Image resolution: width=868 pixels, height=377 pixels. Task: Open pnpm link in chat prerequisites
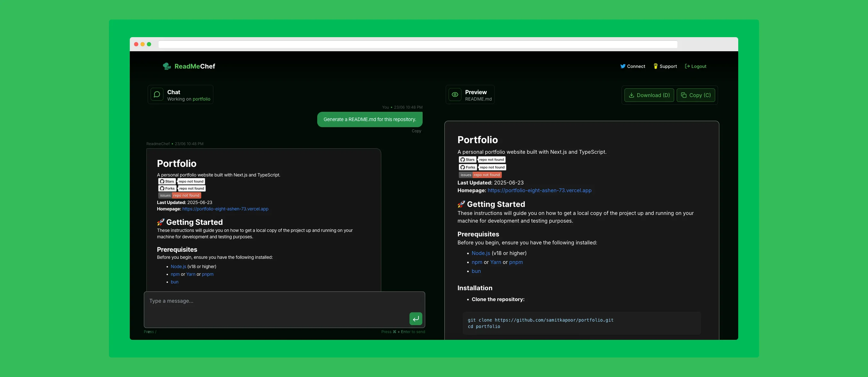[x=208, y=274]
